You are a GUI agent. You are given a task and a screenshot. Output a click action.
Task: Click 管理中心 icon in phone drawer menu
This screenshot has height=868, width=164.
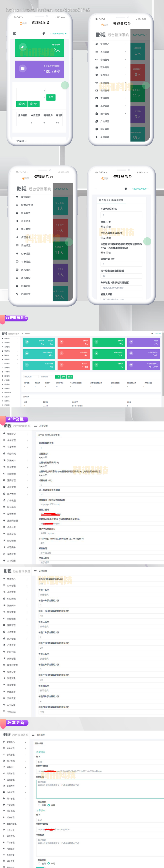click(x=97, y=44)
